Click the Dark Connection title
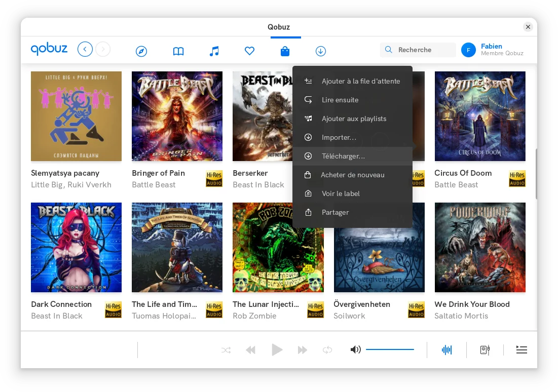Viewport: 558px width, 392px height. pyautogui.click(x=61, y=304)
